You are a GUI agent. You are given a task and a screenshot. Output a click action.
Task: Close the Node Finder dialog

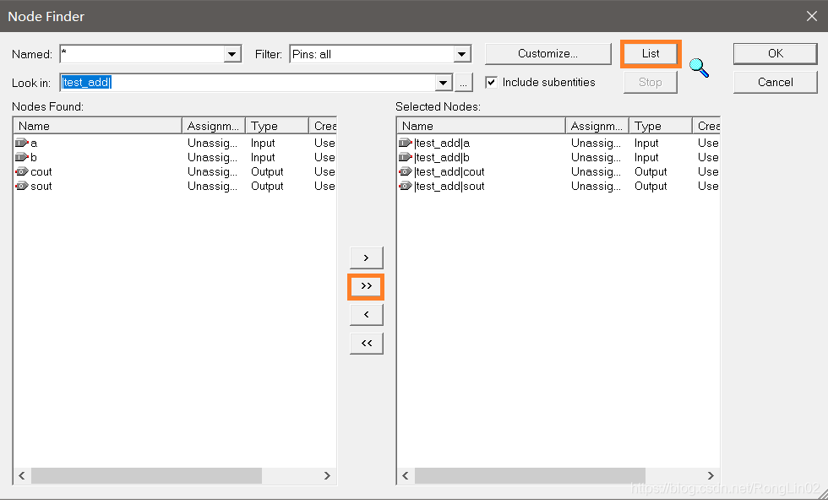click(x=812, y=16)
